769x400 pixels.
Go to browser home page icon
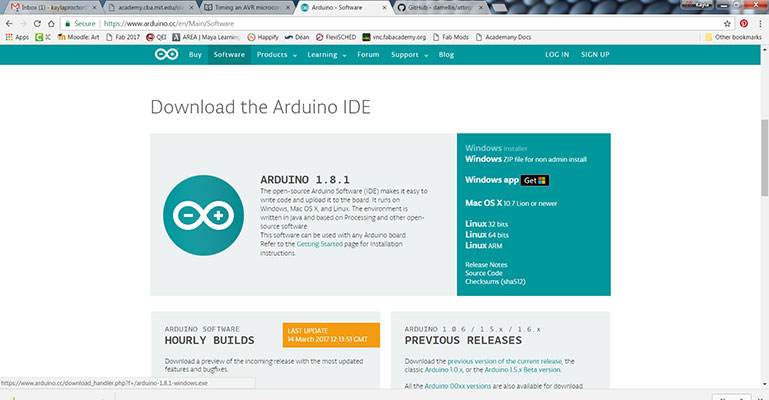(x=51, y=24)
